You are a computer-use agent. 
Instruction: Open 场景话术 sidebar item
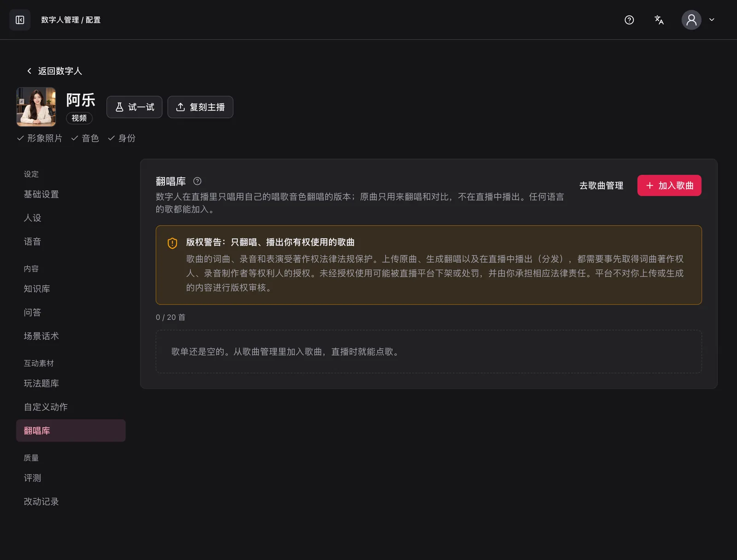(71, 336)
